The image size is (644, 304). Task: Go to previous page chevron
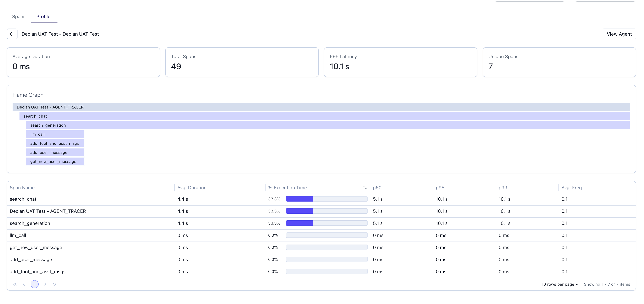pos(24,284)
